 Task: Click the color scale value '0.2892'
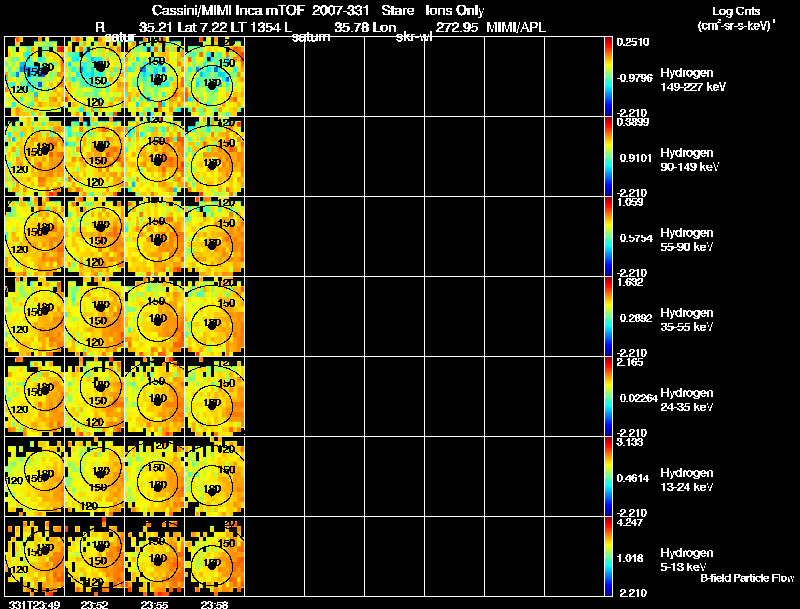636,318
